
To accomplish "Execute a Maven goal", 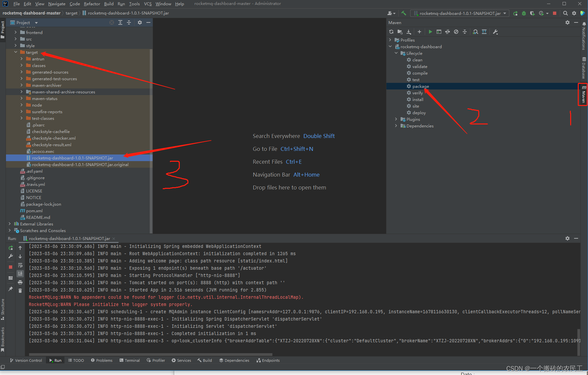I will (x=439, y=32).
